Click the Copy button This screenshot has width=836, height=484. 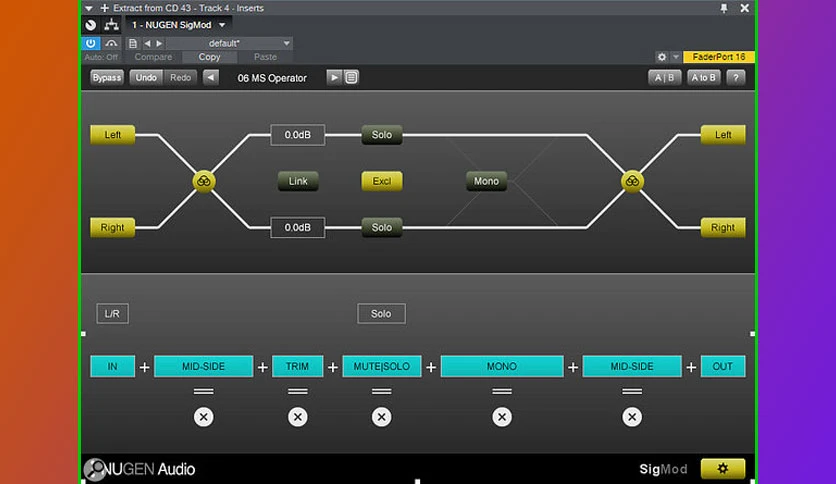click(209, 57)
